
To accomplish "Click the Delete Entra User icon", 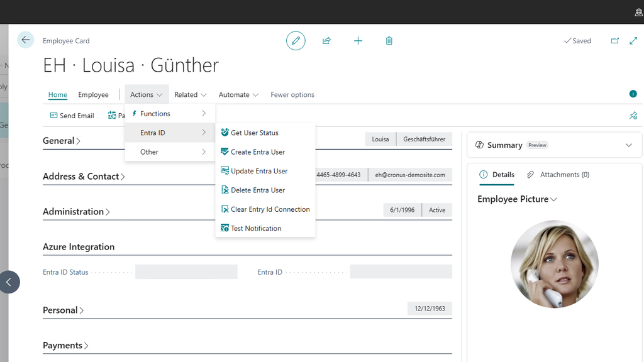I will coord(225,190).
